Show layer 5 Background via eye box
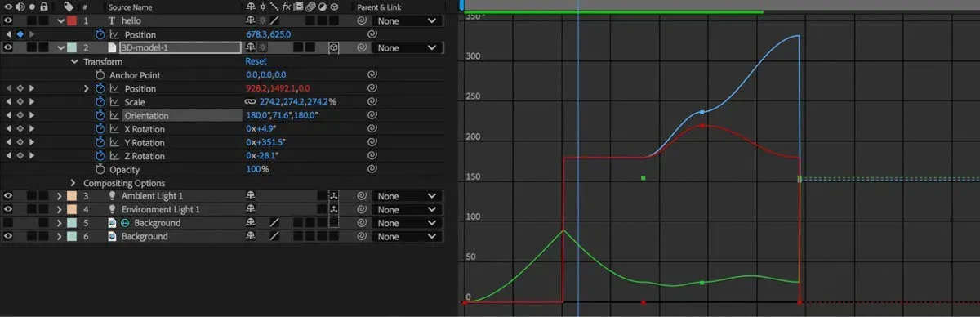The image size is (980, 317). point(8,223)
